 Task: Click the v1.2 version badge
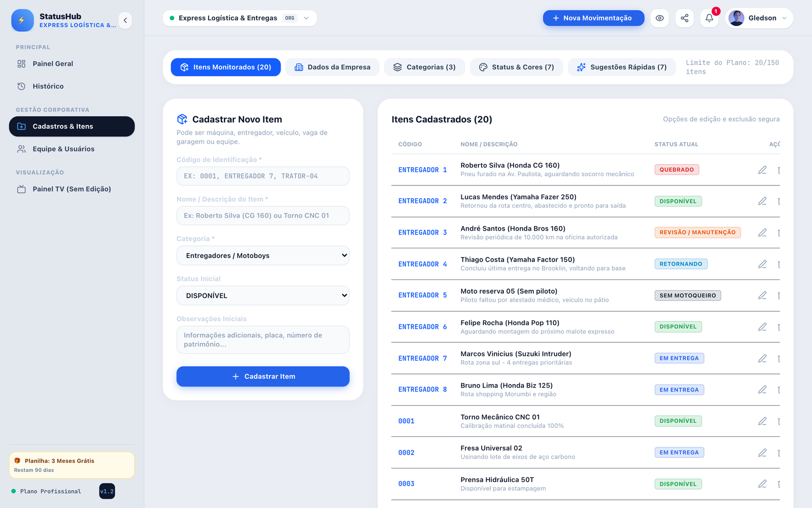[x=107, y=491]
